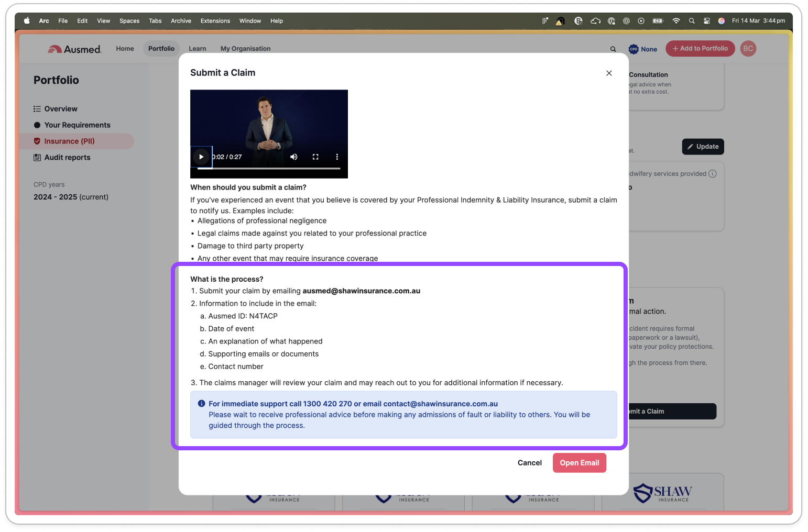808x532 pixels.
Task: Click the cloud icon in menu bar
Action: coord(595,21)
